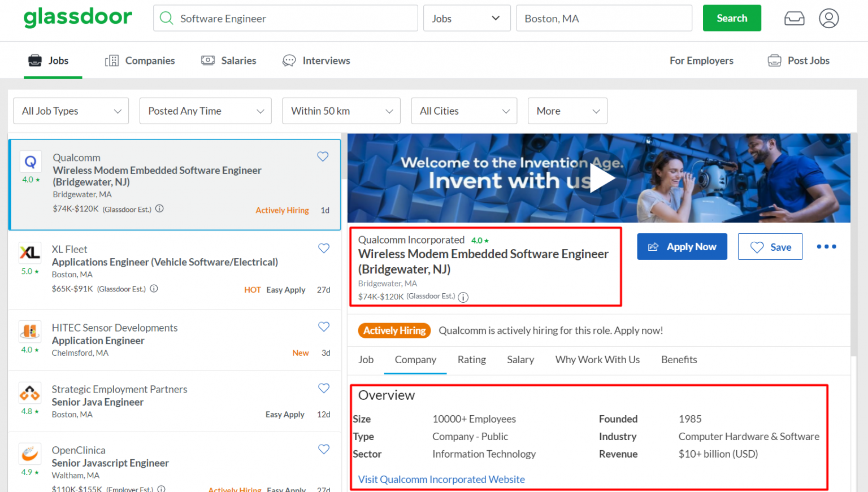Click the Post Jobs briefcase icon
Image resolution: width=868 pixels, height=492 pixels.
[x=774, y=59]
